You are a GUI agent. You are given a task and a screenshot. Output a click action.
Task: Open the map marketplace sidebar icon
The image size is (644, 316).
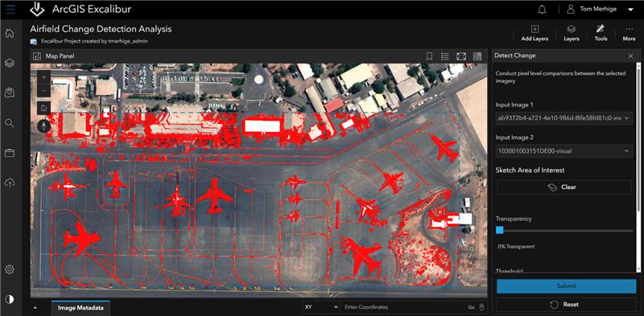pos(10,92)
